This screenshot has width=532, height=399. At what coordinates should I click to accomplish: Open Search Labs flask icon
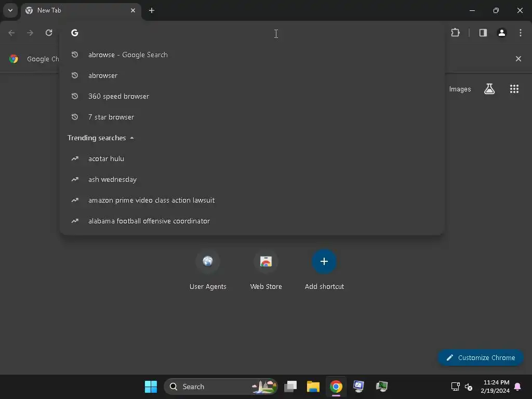click(x=489, y=89)
